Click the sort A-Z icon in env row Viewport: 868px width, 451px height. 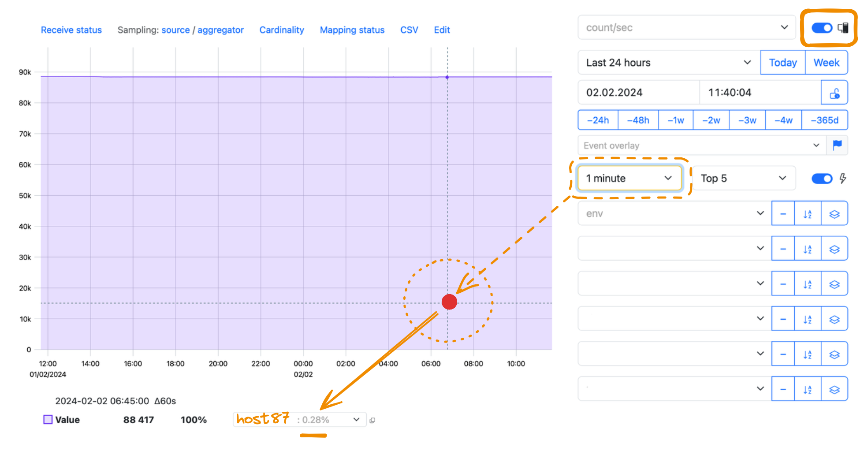coord(807,214)
